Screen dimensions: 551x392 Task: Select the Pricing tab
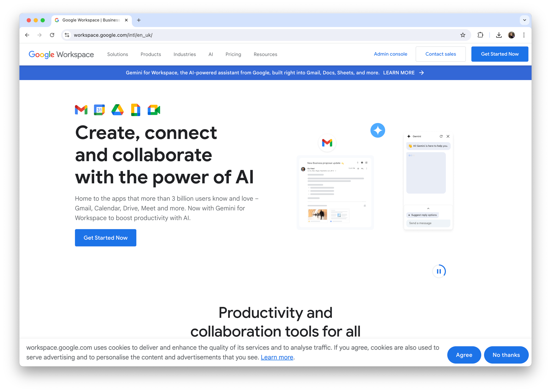click(x=233, y=54)
